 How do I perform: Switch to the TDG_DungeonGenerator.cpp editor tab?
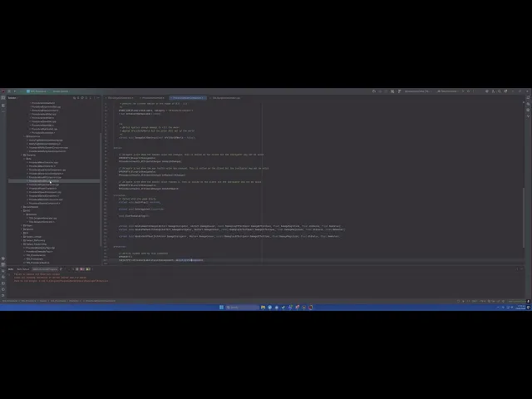point(225,98)
